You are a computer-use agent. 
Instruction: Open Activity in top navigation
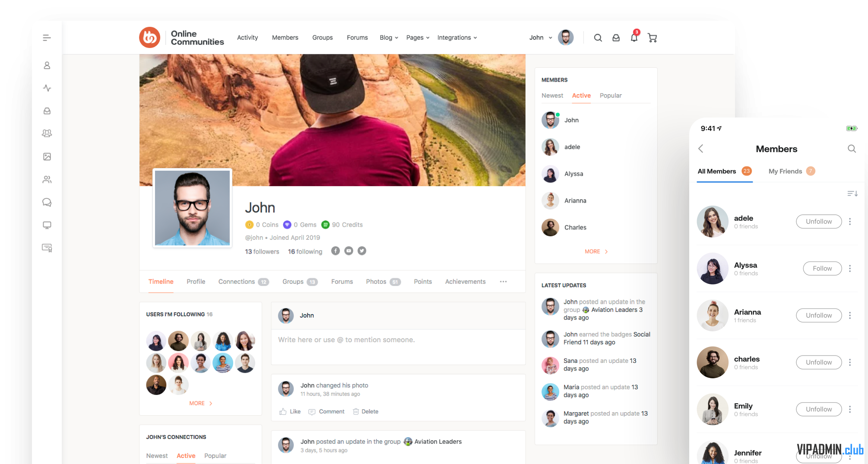tap(247, 38)
